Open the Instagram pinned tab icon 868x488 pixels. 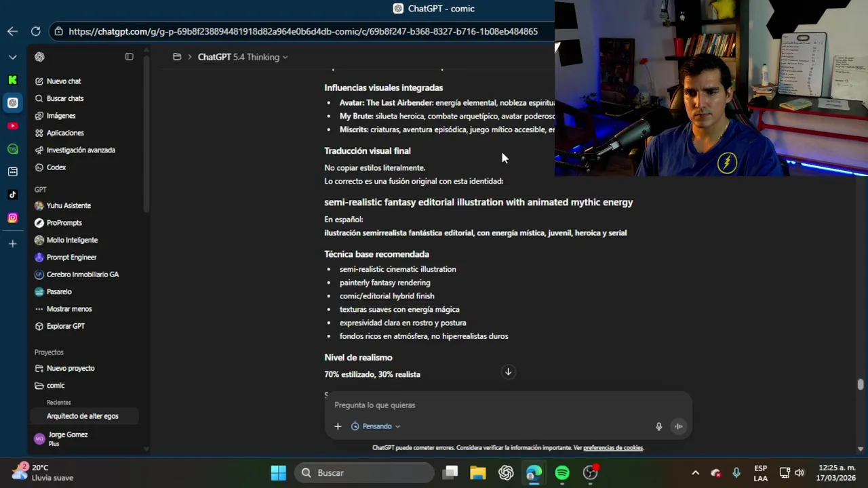(12, 218)
